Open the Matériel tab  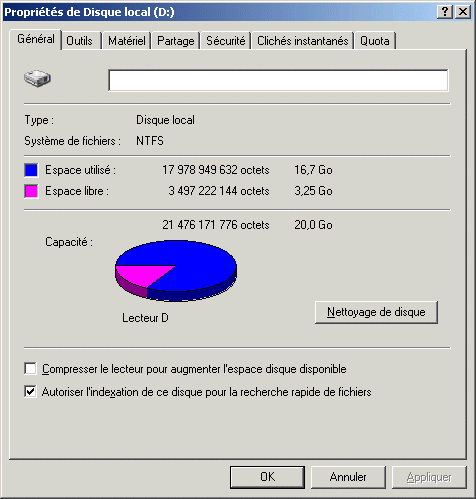point(127,41)
